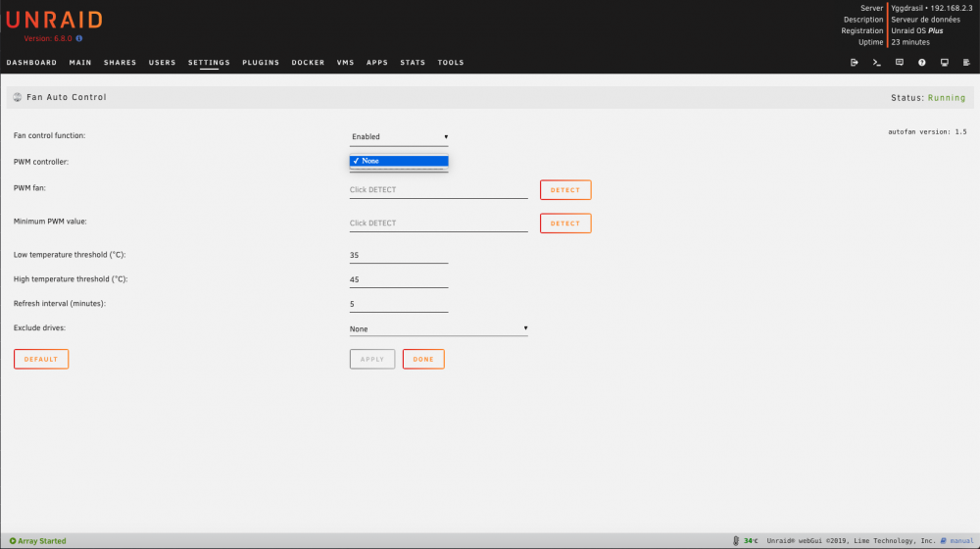Click the manual book icon in footer
This screenshot has height=549, width=980.
943,541
